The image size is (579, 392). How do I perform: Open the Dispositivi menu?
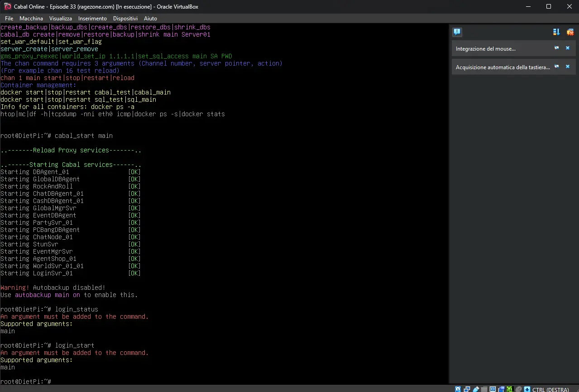click(125, 19)
